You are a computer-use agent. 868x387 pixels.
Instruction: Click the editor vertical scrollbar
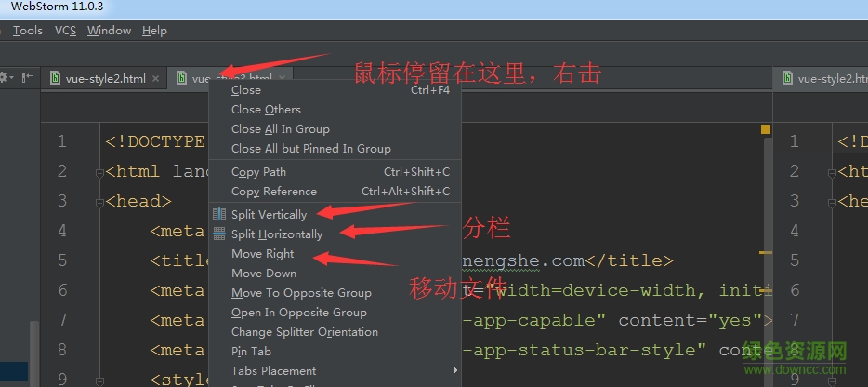(769, 260)
